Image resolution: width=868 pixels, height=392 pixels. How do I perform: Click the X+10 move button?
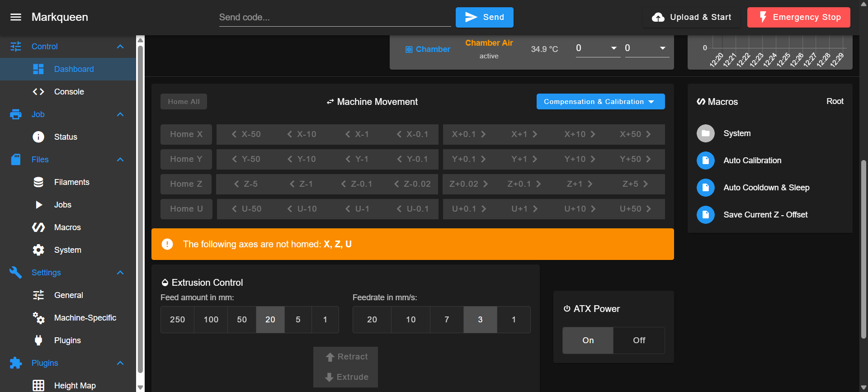580,134
